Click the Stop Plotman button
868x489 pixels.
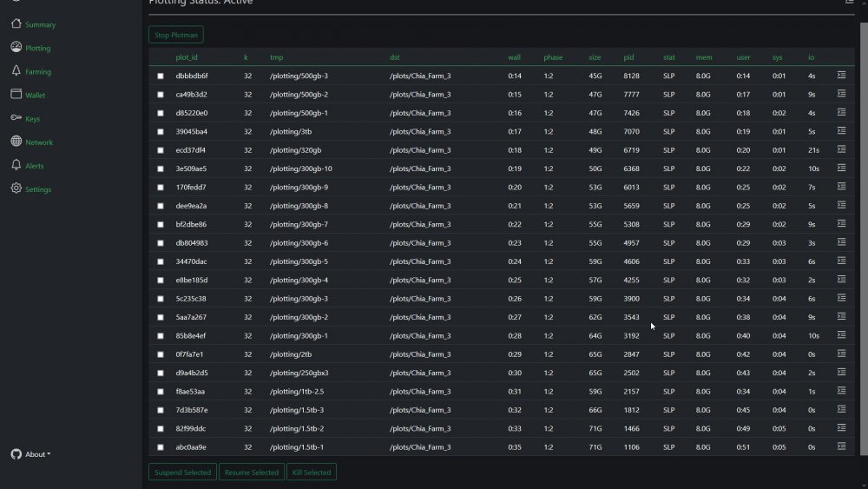tap(176, 35)
